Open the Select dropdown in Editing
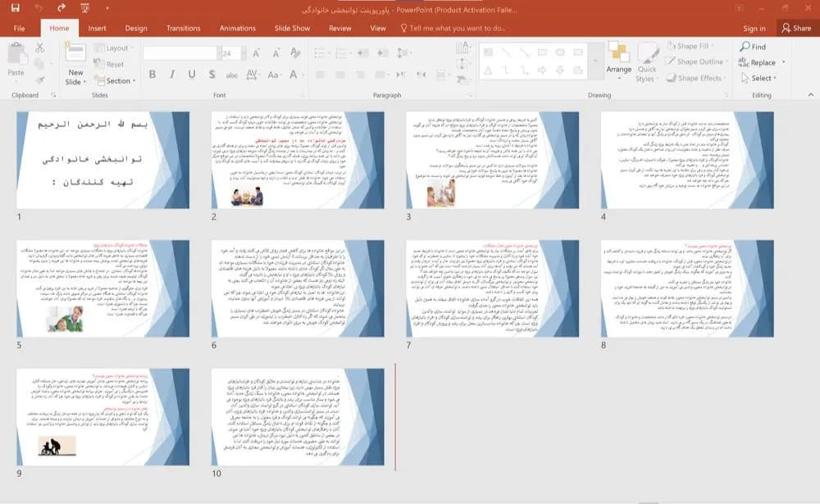The height and width of the screenshot is (504, 820). (758, 78)
